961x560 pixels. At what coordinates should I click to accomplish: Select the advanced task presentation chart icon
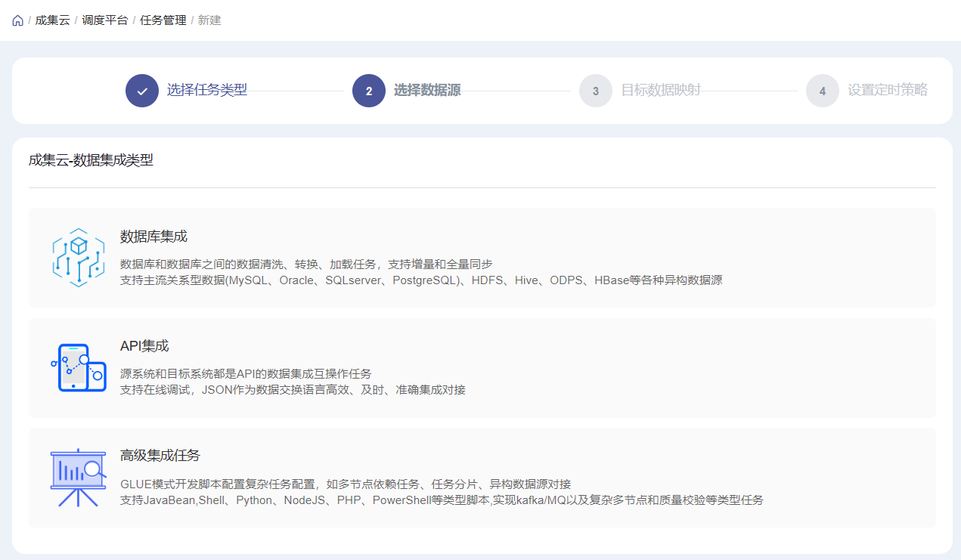78,478
